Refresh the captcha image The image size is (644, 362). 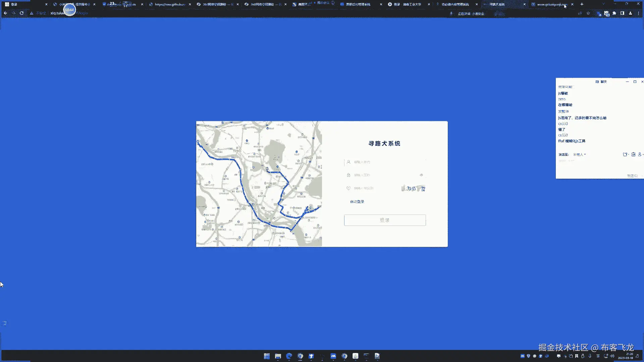click(x=413, y=188)
